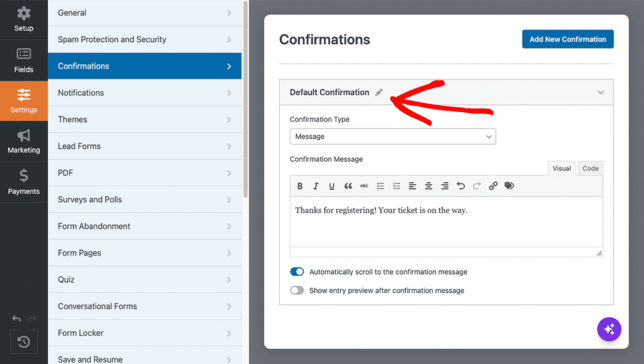Screen dimensions: 644x364
Task: Open Surveys and Polls settings
Action: pos(145,200)
